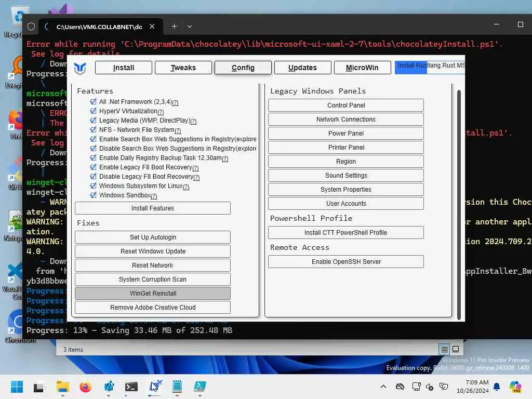Open the taskbar clock and date

[x=473, y=387]
